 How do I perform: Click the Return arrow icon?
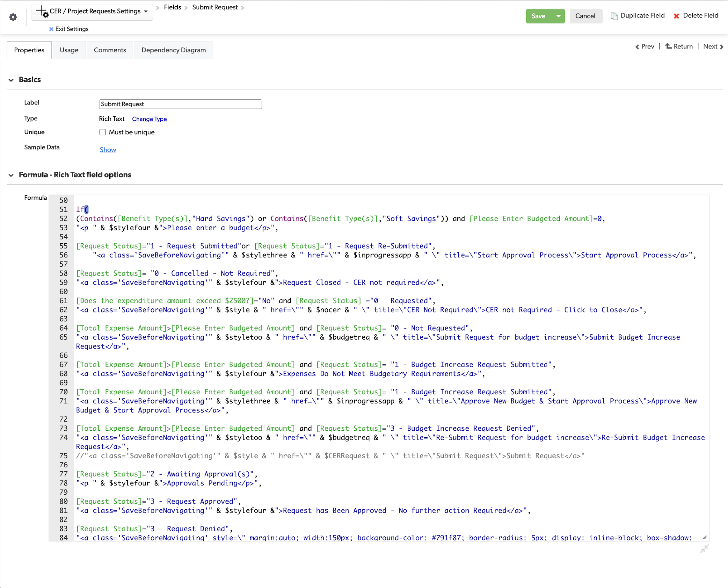pos(668,46)
